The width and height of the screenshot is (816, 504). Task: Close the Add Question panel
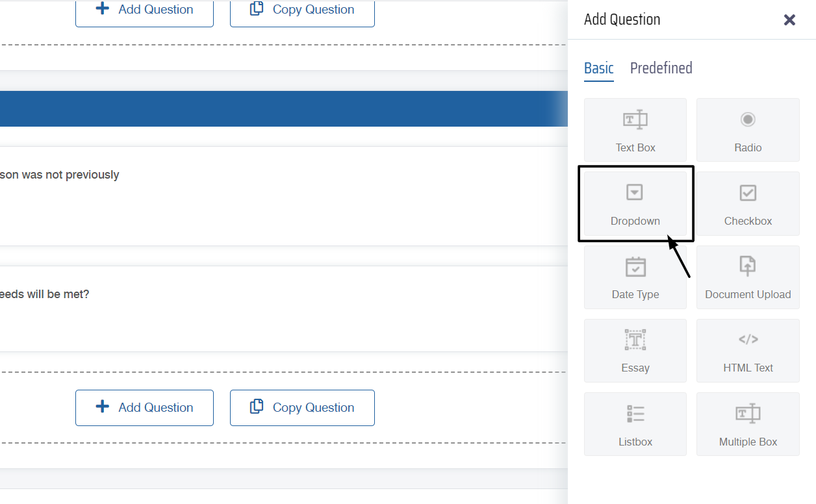tap(789, 20)
